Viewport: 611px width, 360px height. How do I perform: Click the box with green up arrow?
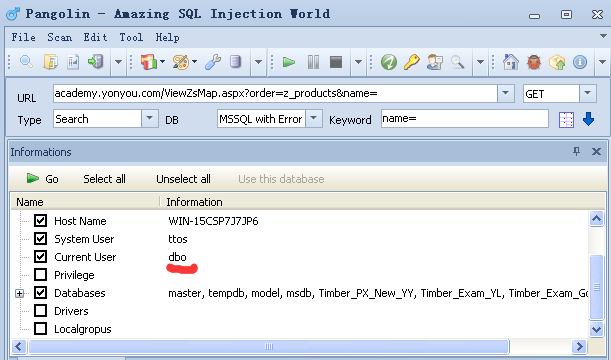pos(557,62)
